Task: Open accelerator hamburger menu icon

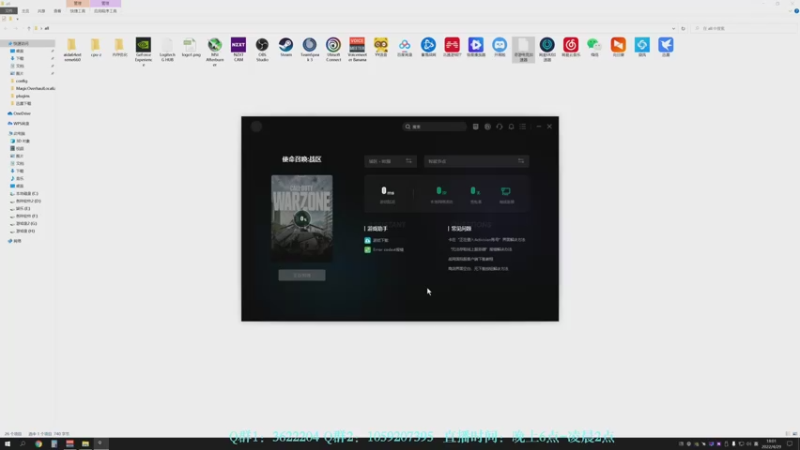Action: tap(522, 127)
